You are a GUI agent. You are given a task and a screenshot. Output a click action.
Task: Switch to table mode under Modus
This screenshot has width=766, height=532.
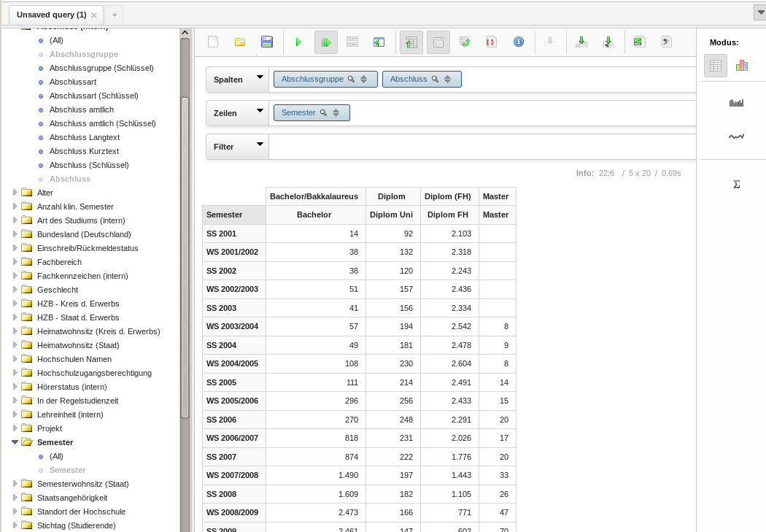click(716, 66)
